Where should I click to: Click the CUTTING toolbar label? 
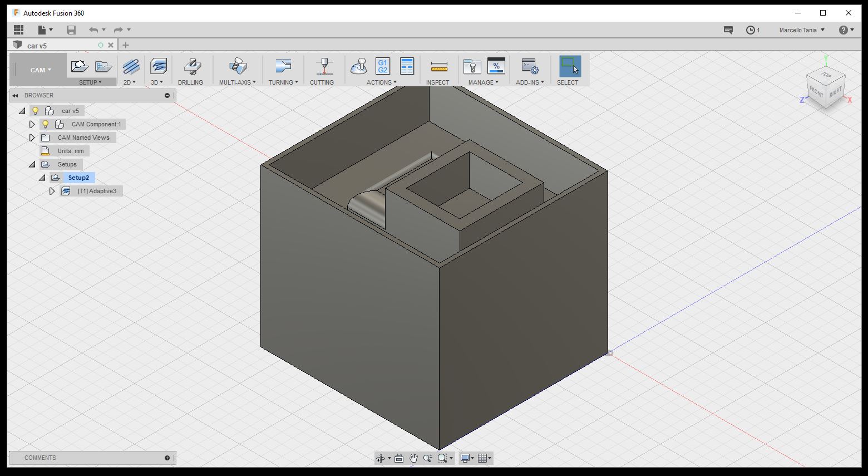point(322,82)
